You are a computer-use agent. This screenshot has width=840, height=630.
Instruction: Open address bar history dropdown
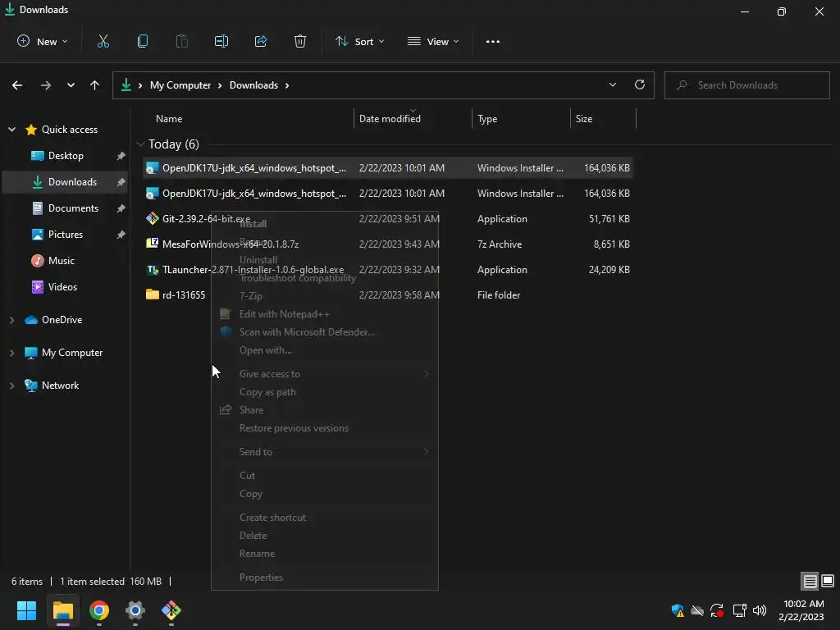click(x=612, y=84)
